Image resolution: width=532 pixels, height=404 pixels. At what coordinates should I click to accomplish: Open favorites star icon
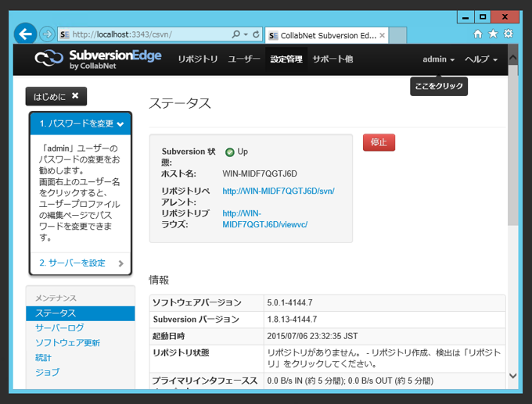493,34
